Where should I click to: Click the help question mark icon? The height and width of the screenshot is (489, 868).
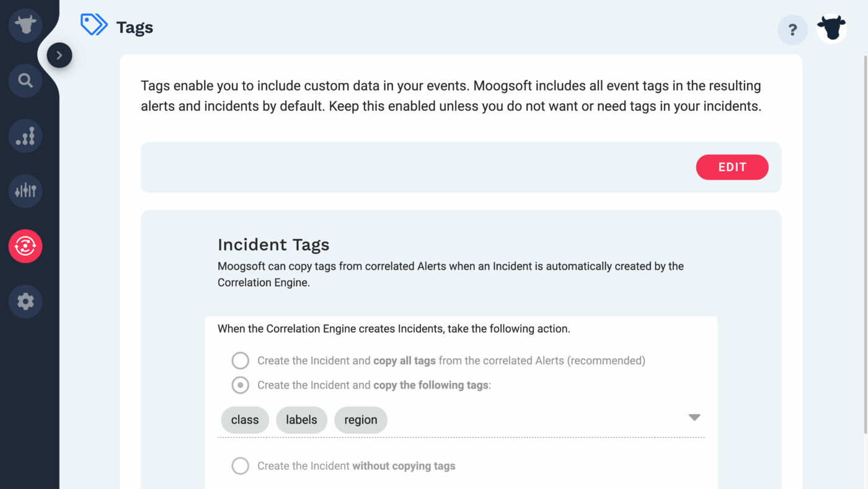pos(792,30)
